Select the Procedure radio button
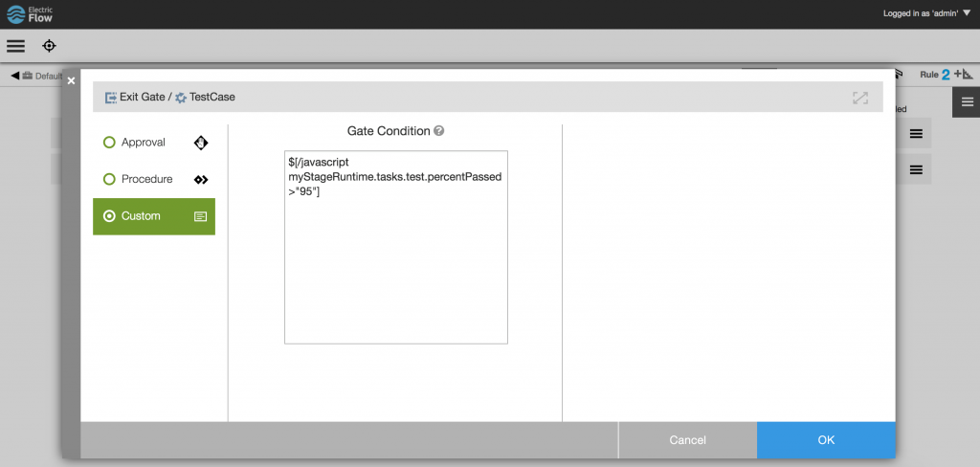The image size is (980, 467). [x=109, y=179]
